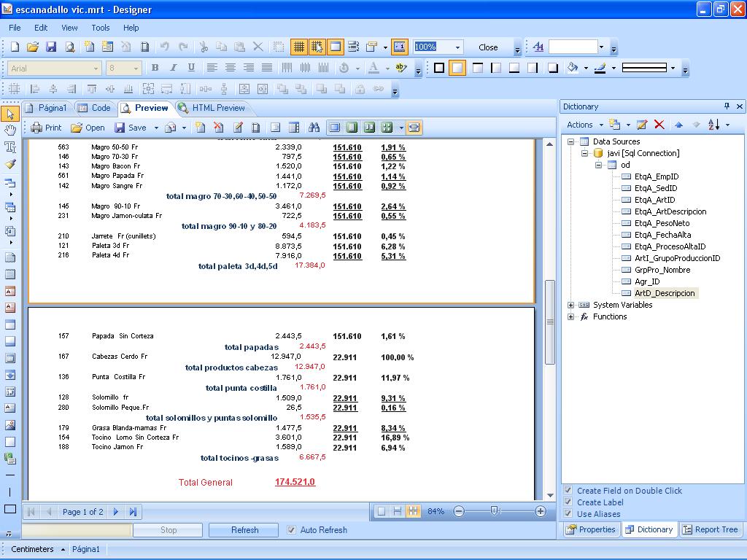Toggle the Show Grid icon

(x=298, y=47)
